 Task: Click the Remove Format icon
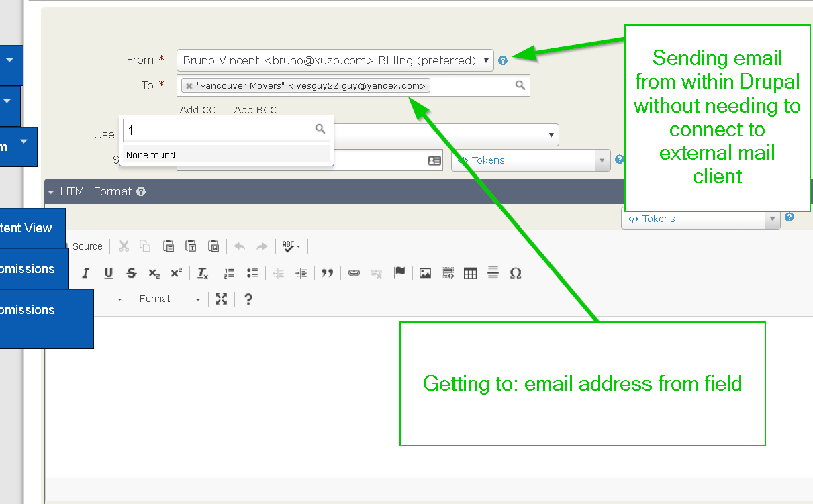(x=203, y=273)
